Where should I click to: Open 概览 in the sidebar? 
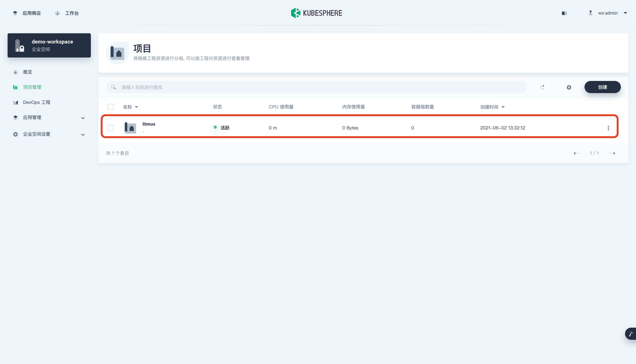click(x=27, y=72)
